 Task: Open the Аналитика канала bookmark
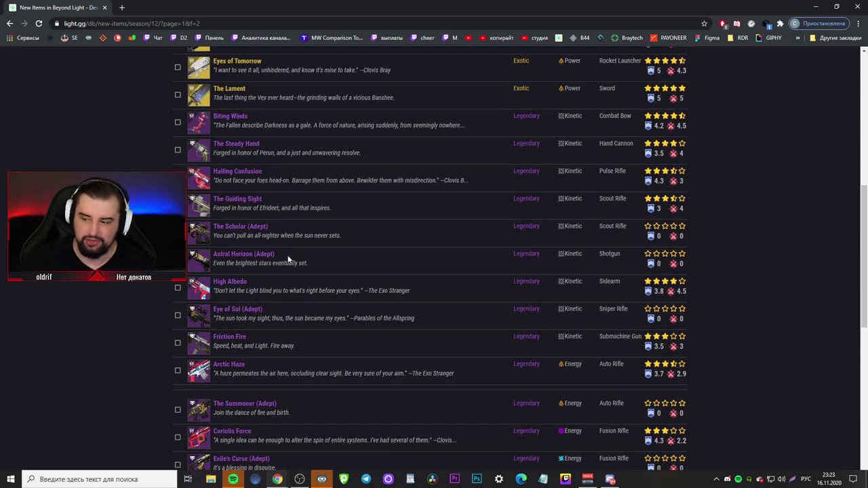click(x=261, y=38)
